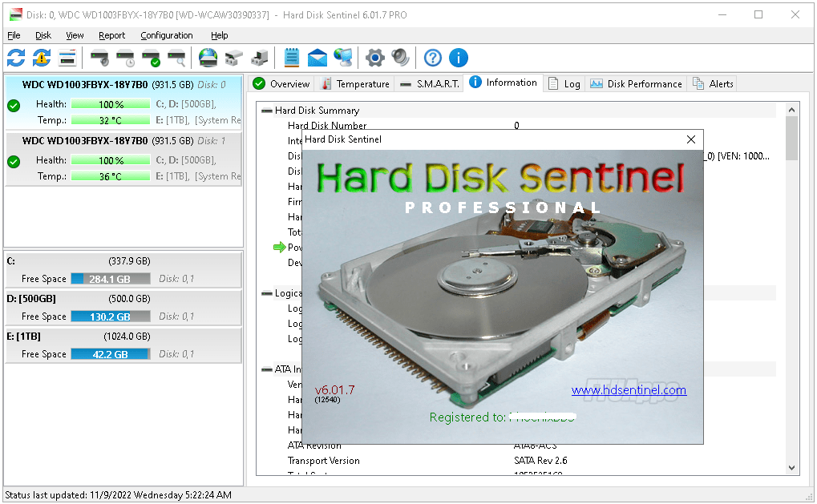Screen dimensions: 817x504
Task: Switch to the Overview tab
Action: coord(281,84)
